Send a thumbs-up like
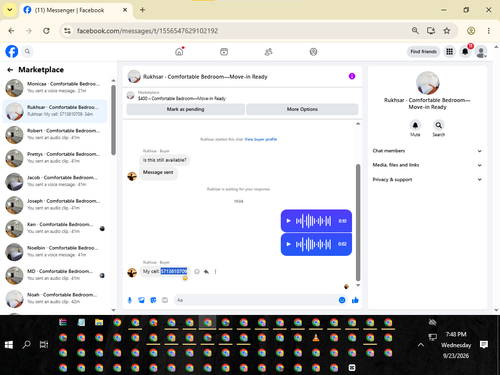 tap(355, 300)
